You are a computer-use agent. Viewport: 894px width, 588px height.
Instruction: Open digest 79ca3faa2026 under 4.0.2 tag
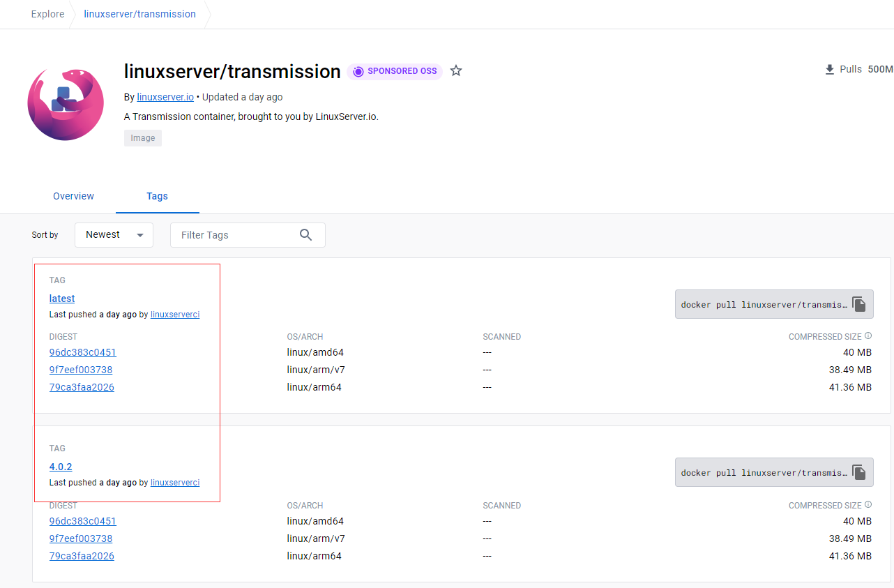coord(82,556)
